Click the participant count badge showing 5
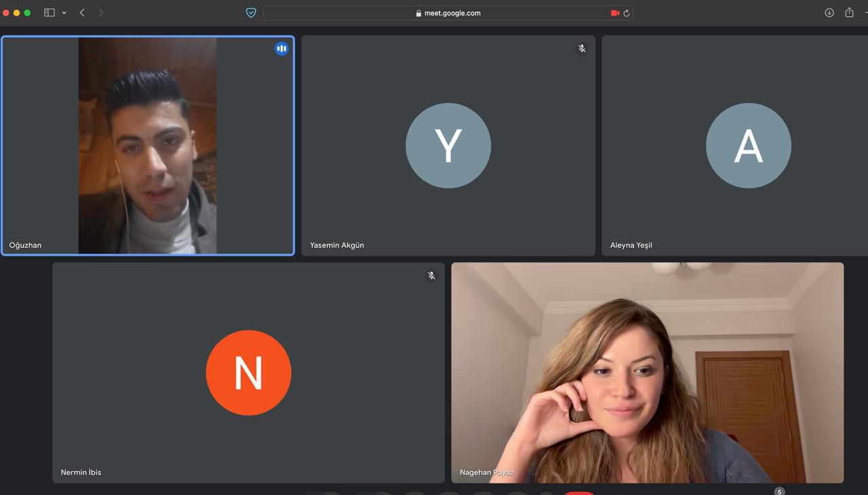 [x=780, y=492]
